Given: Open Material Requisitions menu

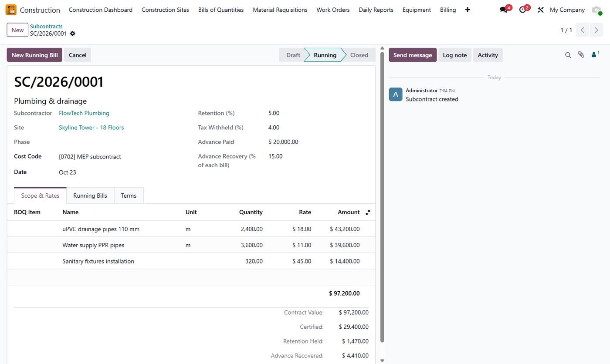Looking at the screenshot, I should (280, 10).
